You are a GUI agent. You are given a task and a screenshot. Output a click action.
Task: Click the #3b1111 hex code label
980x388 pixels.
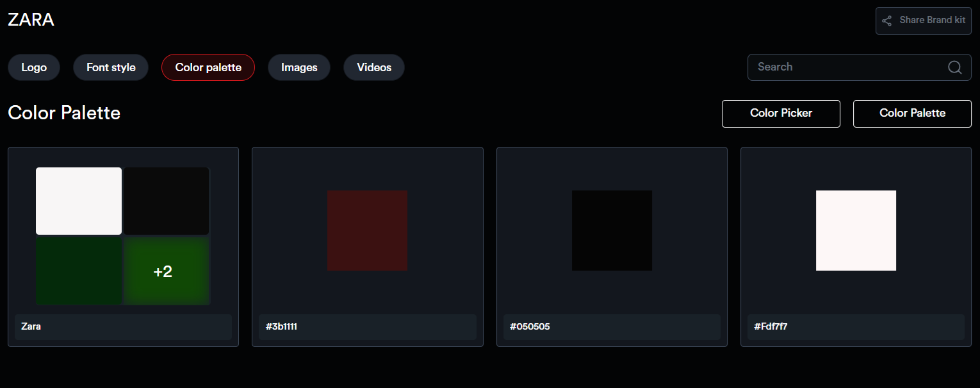[281, 326]
